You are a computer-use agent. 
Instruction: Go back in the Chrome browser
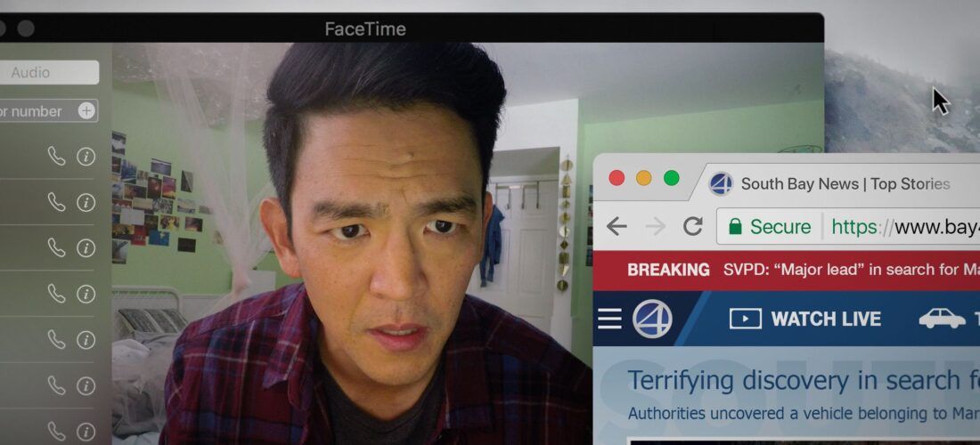pyautogui.click(x=617, y=226)
